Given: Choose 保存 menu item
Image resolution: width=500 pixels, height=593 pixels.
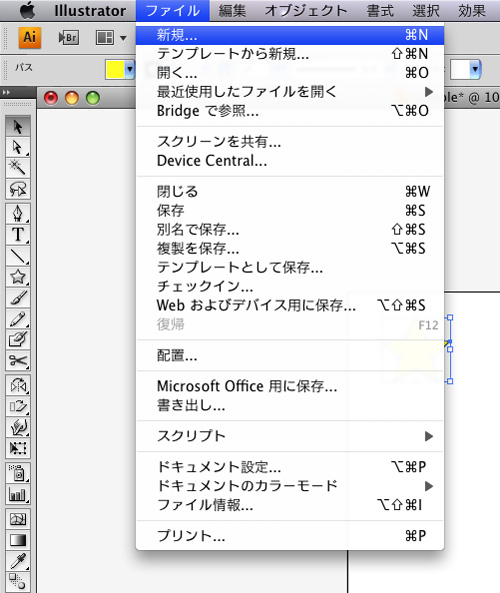Looking at the screenshot, I should coord(290,210).
